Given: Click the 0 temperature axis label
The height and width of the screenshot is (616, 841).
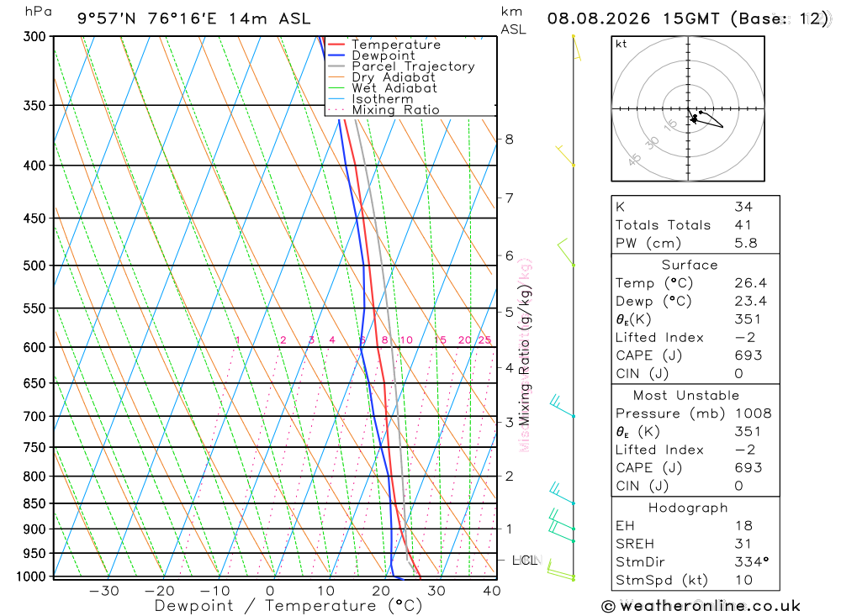Looking at the screenshot, I should click(x=270, y=591).
